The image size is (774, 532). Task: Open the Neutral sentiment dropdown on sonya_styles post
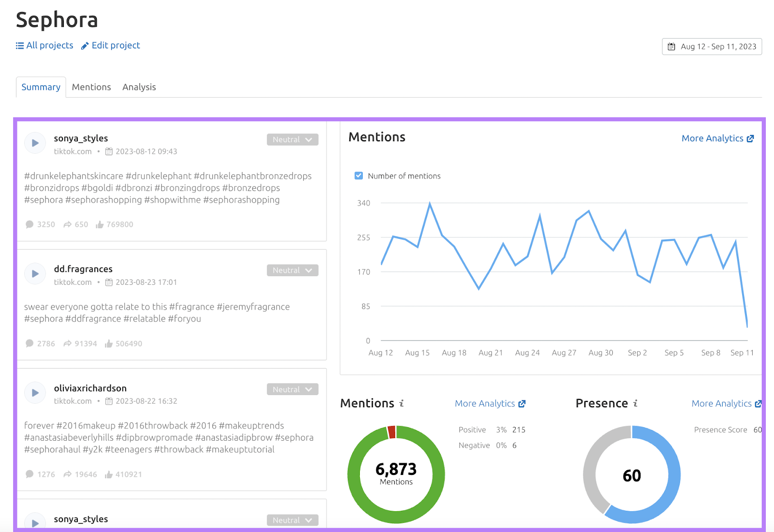292,139
